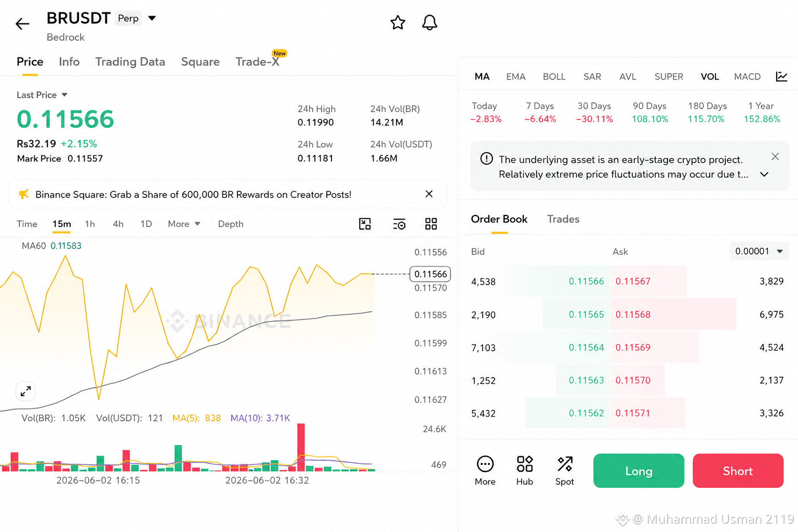Click the current price label 0.11566 on chart axis

pyautogui.click(x=430, y=274)
